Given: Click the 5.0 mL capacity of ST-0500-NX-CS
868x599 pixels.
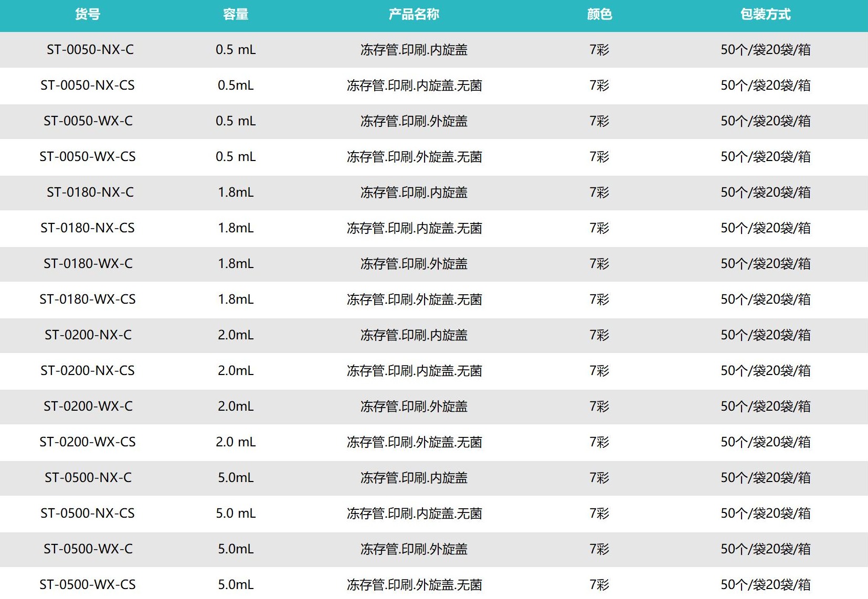Looking at the screenshot, I should pos(236,514).
